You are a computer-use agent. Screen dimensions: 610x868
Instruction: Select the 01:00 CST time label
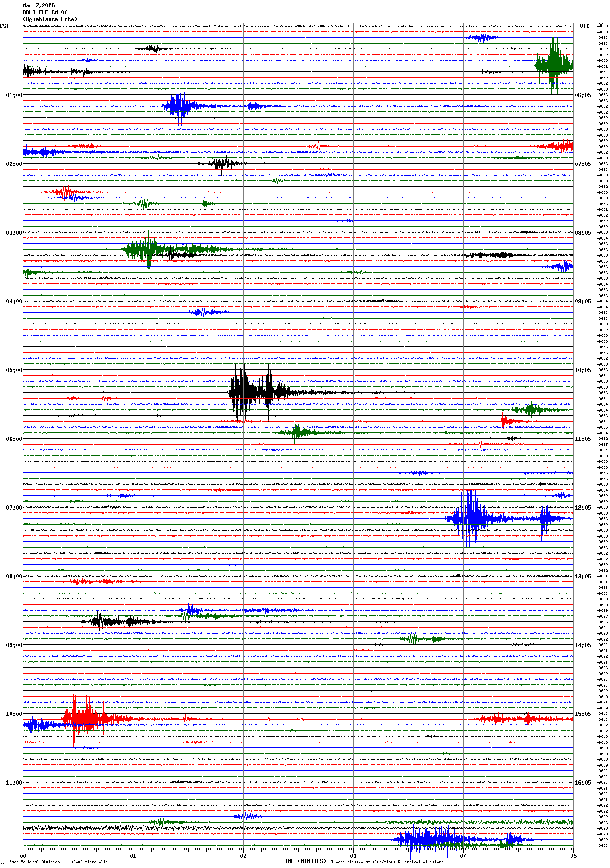[x=14, y=95]
